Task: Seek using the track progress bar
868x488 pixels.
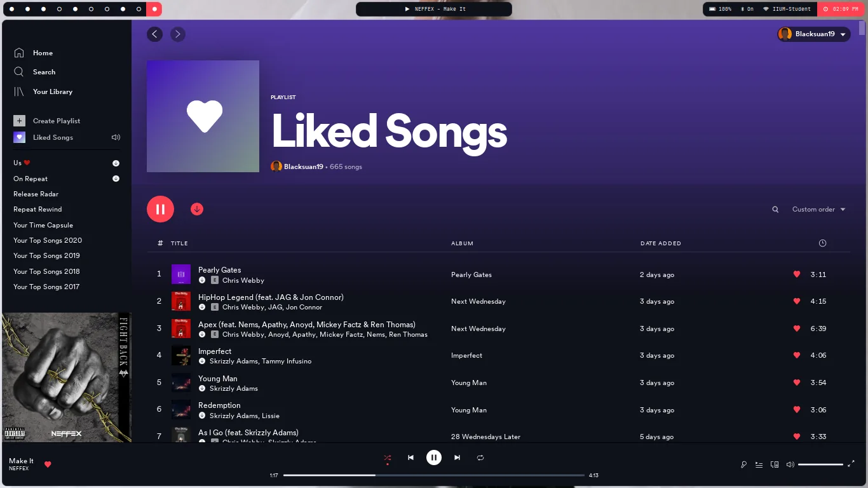Action: [434, 475]
